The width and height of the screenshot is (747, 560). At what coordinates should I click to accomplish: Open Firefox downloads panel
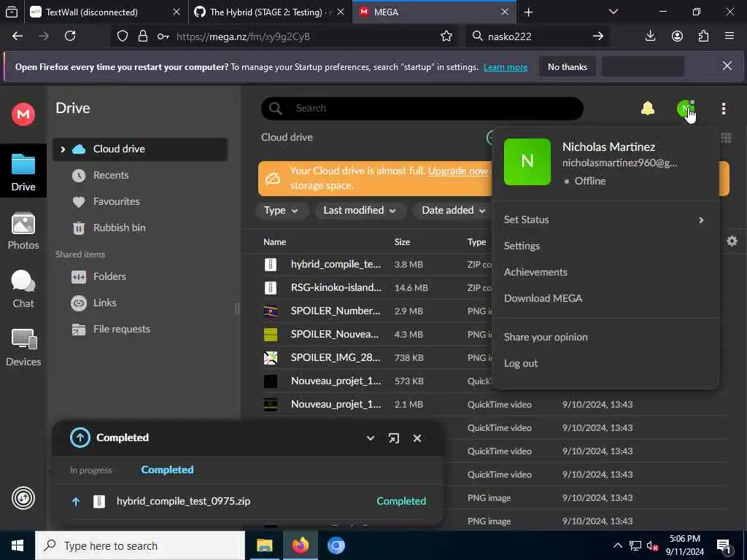tap(650, 36)
